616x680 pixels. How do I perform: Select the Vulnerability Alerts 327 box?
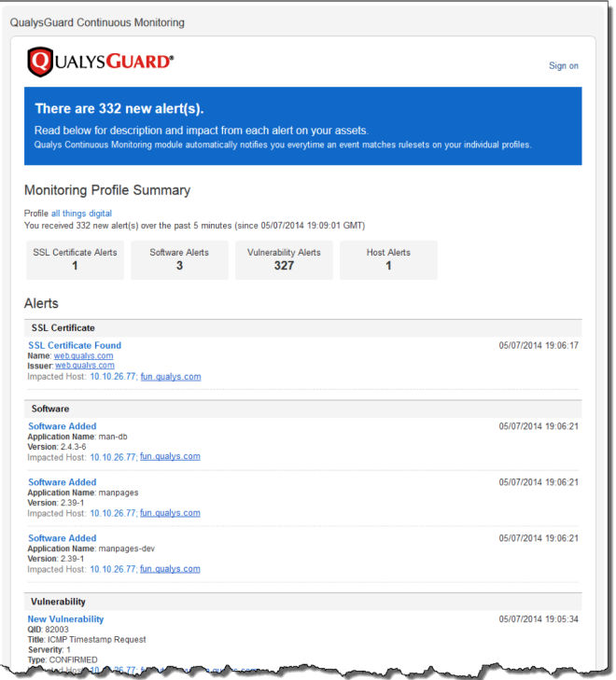pyautogui.click(x=284, y=259)
